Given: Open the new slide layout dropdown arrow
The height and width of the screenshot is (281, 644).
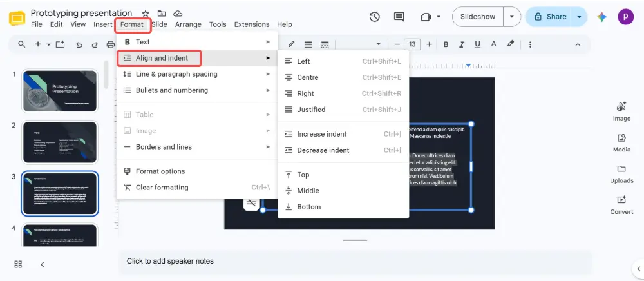Looking at the screenshot, I should pos(49,44).
